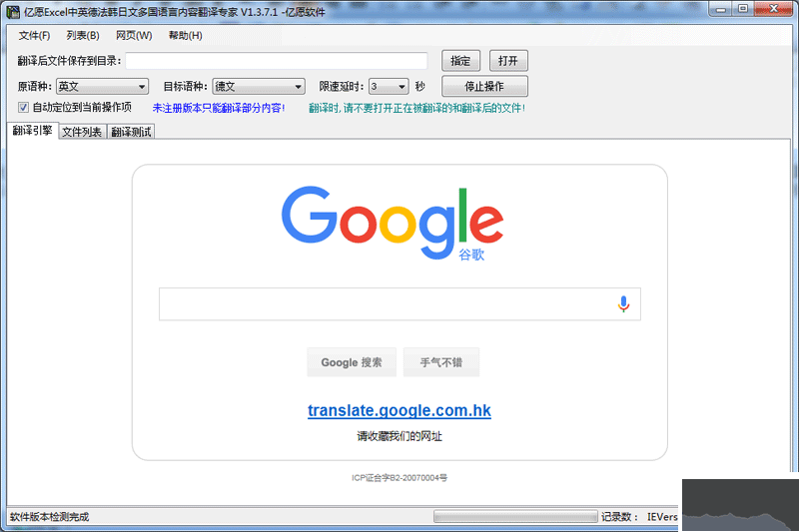Click the 翻译后文件保存到目录 path field
This screenshot has width=799, height=532.
pos(277,61)
